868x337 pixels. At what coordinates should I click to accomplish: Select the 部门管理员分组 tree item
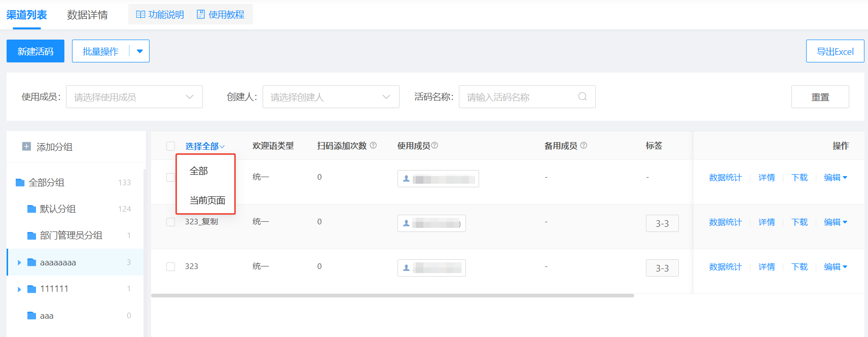pos(75,235)
